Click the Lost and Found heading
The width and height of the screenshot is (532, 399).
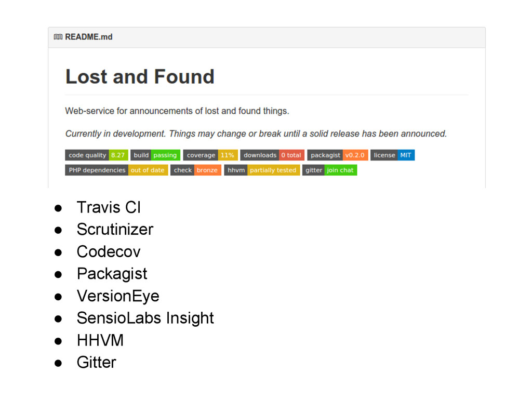(140, 77)
